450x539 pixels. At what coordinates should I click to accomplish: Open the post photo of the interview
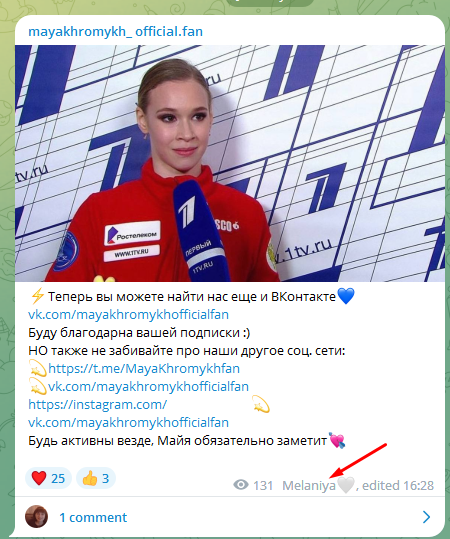tap(230, 163)
